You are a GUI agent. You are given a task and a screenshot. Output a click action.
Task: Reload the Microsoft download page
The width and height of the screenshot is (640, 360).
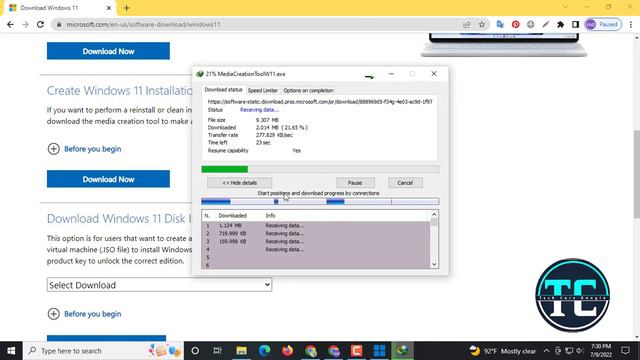[40, 24]
